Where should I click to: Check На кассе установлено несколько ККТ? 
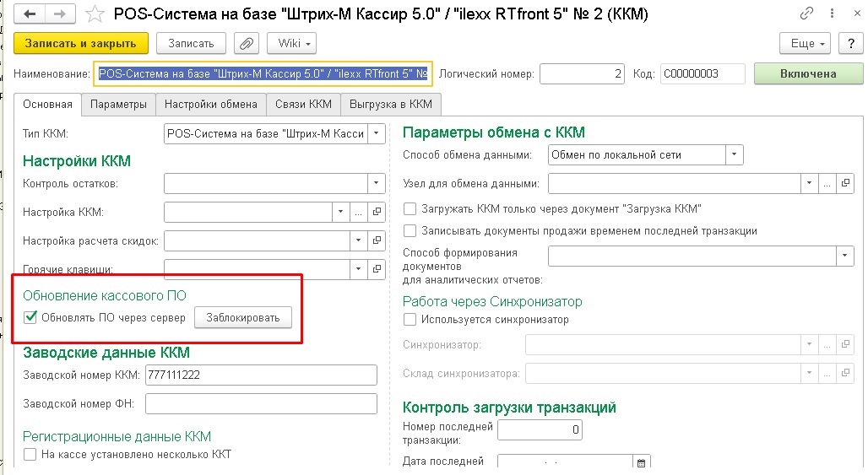point(30,455)
